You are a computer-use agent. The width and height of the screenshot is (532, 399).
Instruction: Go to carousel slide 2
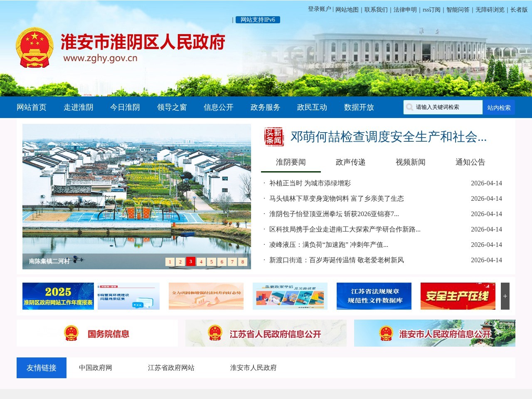180,261
